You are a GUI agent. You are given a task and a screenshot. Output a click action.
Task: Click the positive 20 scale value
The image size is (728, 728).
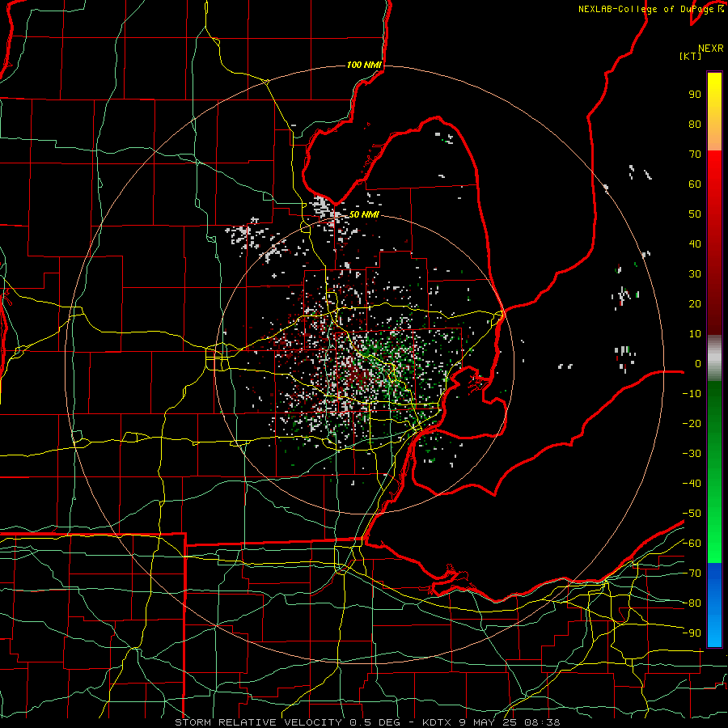(x=695, y=303)
